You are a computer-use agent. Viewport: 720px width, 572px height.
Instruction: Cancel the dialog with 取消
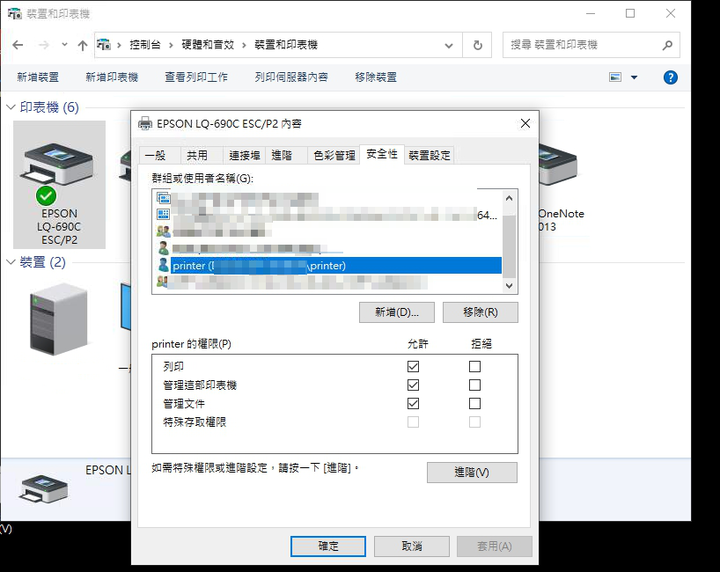(411, 546)
